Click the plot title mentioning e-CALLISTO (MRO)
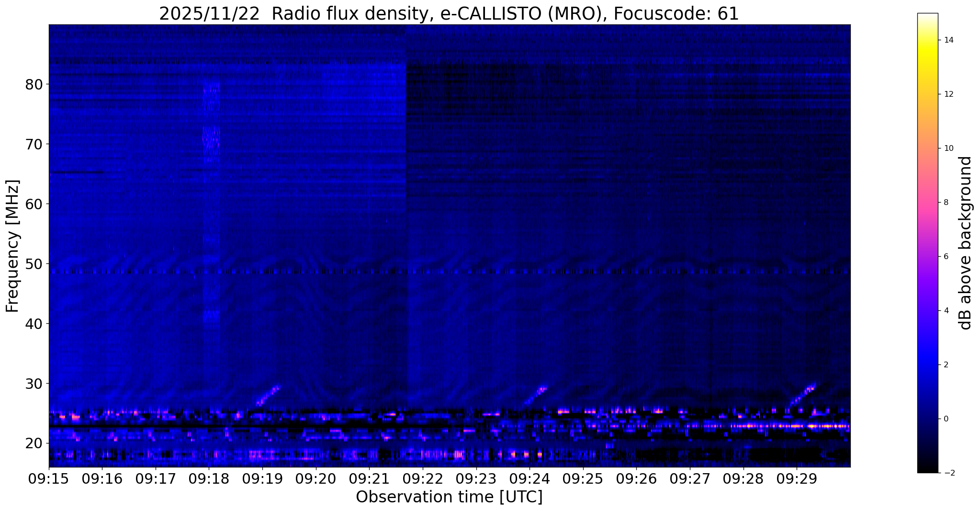 point(449,13)
